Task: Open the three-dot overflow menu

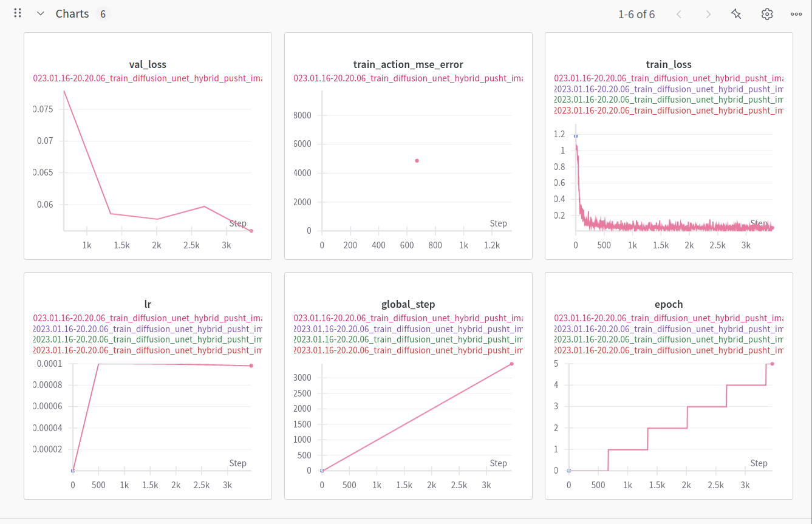Action: [796, 13]
